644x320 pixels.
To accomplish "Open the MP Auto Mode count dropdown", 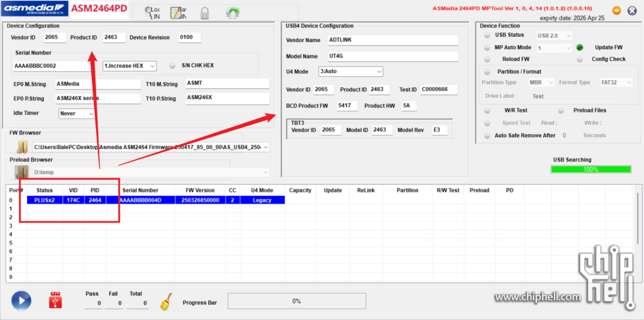I will pyautogui.click(x=555, y=48).
